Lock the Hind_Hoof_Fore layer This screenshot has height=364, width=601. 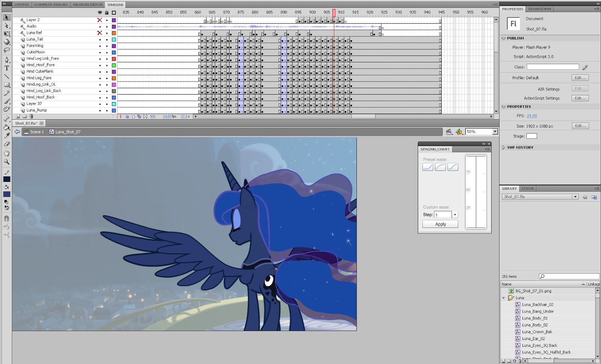click(107, 65)
